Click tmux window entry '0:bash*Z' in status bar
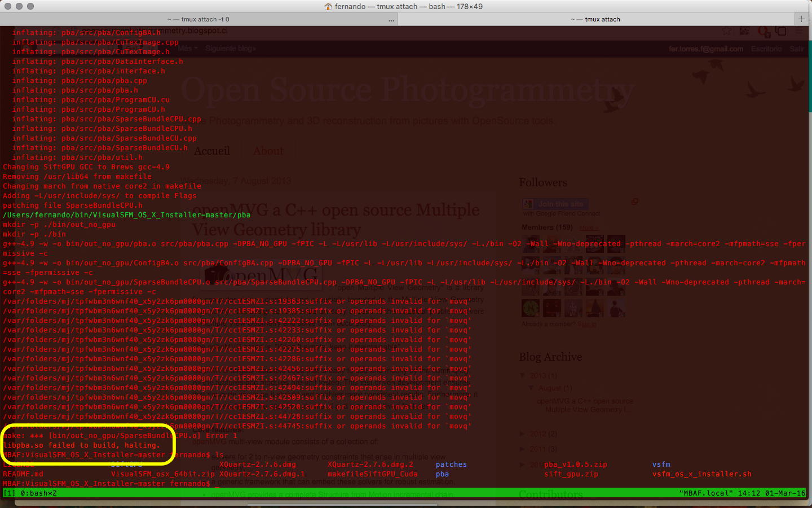Screen dimensions: 812x508 tap(38, 493)
